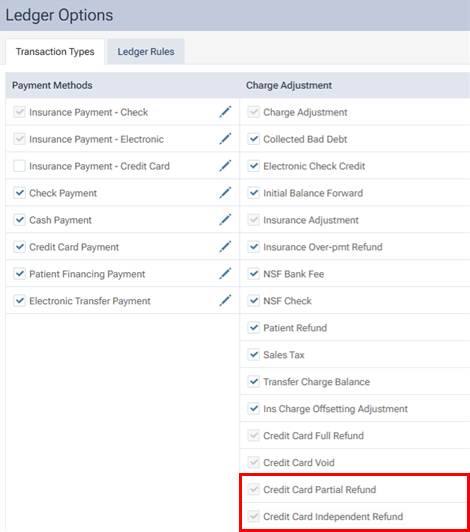Viewport: 470px width, 532px height.
Task: Edit Insurance Payment - Electronic pencil icon
Action: point(225,138)
